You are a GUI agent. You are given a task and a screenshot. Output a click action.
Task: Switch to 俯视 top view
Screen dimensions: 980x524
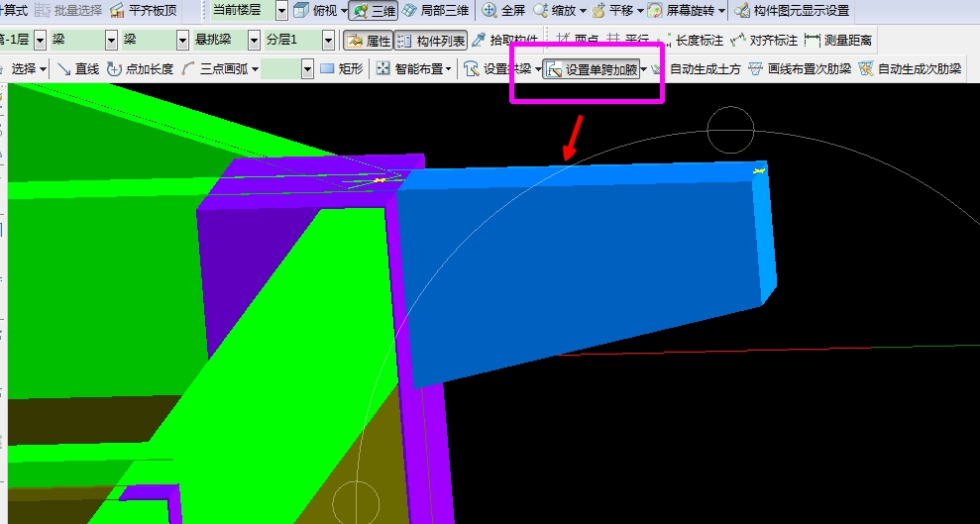point(316,10)
